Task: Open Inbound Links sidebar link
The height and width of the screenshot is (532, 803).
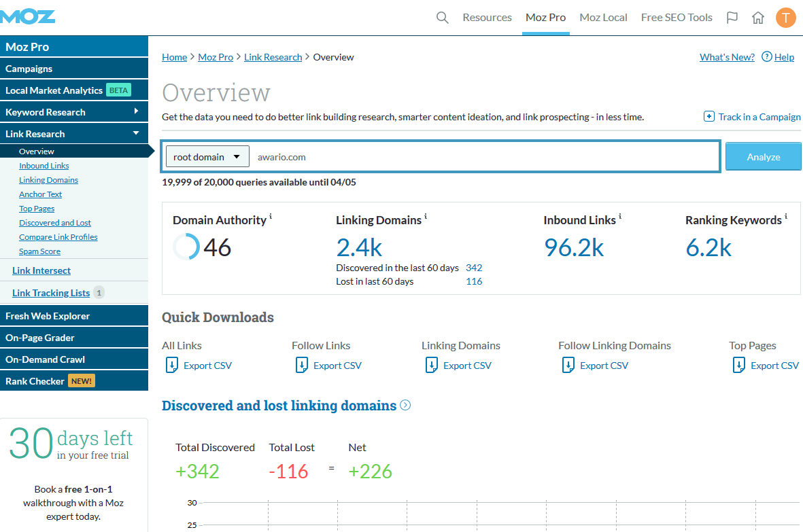Action: (44, 166)
